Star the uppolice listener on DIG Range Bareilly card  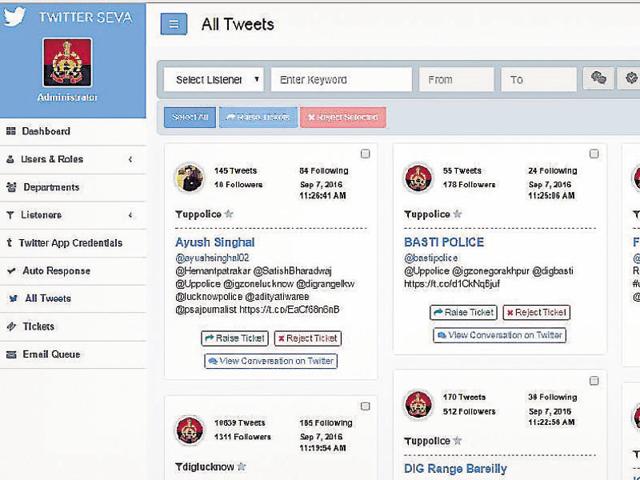[458, 441]
